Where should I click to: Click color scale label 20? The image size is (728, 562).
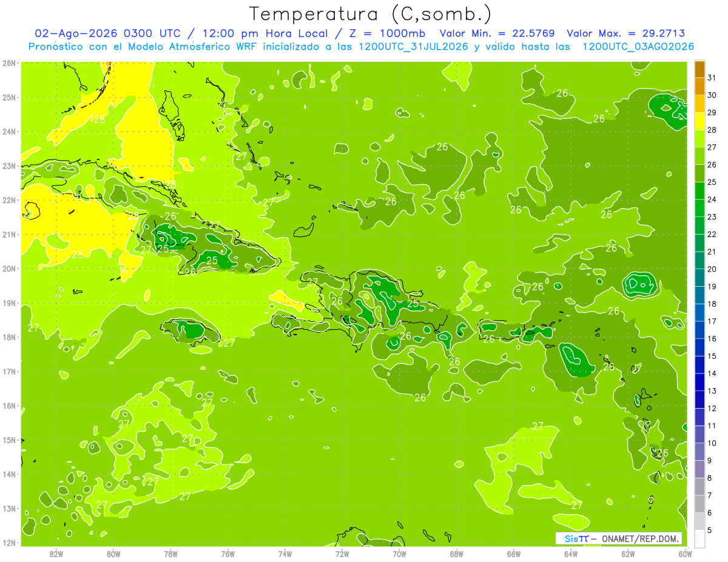(x=712, y=269)
